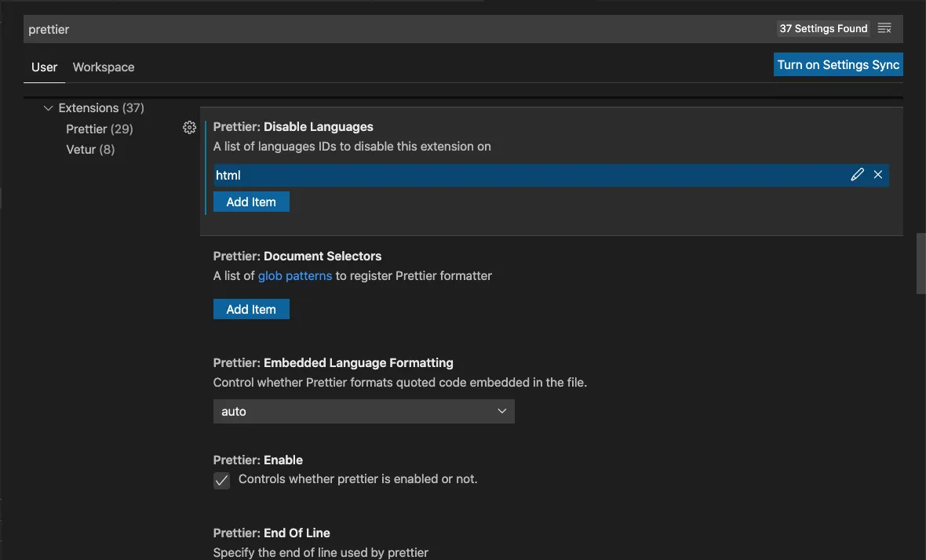The image size is (926, 560).
Task: Click the Prettier: Document Selectors heading
Action: coord(297,256)
